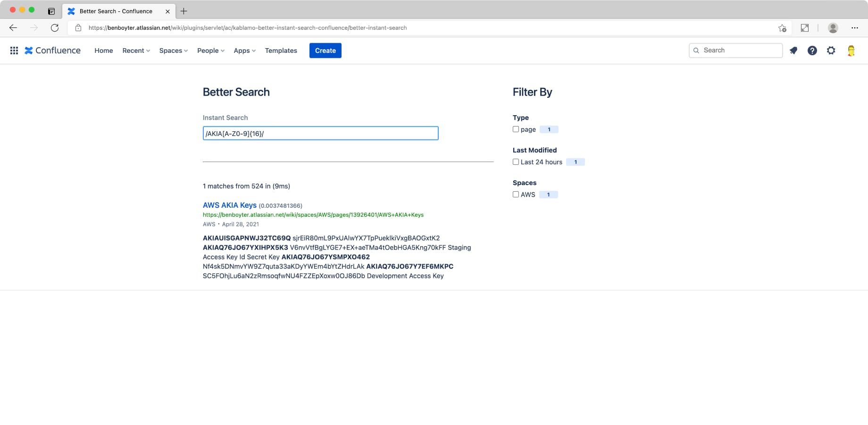This screenshot has width=868, height=425.
Task: Open the People dropdown
Action: point(210,51)
